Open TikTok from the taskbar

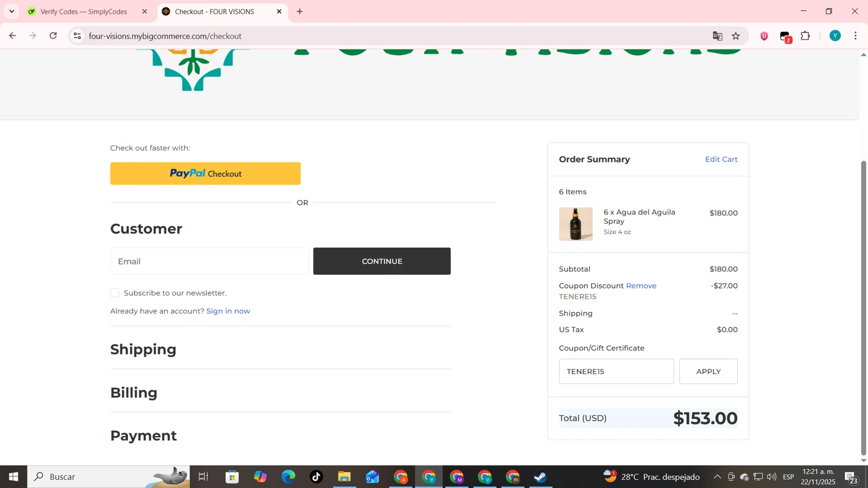pyautogui.click(x=316, y=477)
